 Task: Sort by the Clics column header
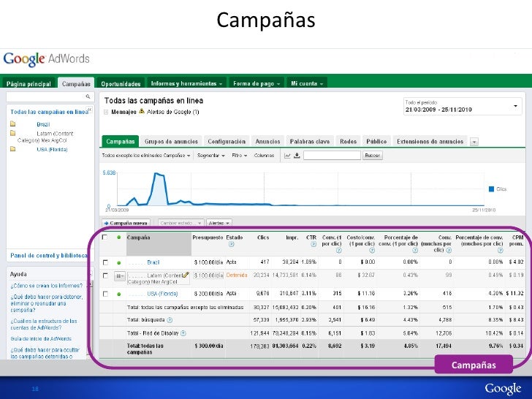(263, 237)
